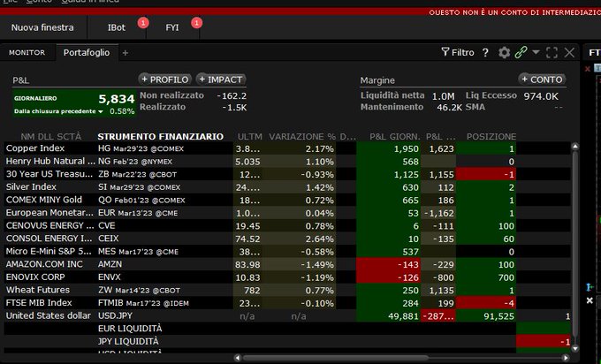
Task: Click AMZN last price 83.98
Action: coord(247,264)
